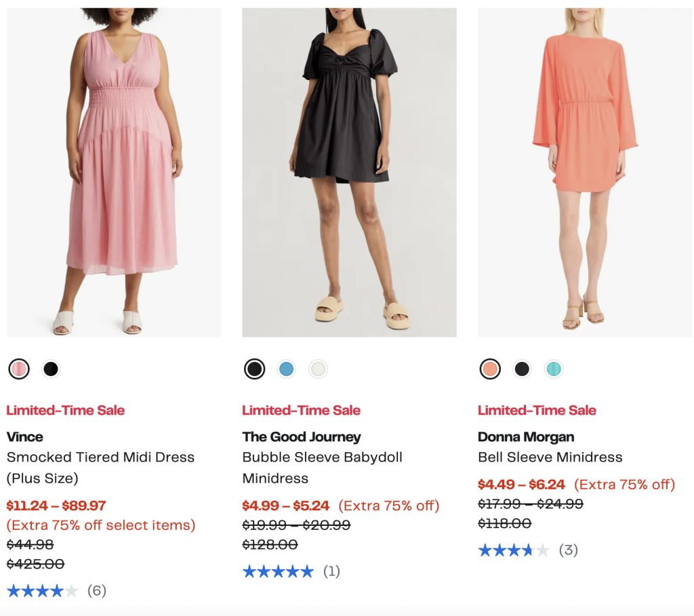This screenshot has width=694, height=616.
Task: Click the Vince brand name
Action: [25, 437]
